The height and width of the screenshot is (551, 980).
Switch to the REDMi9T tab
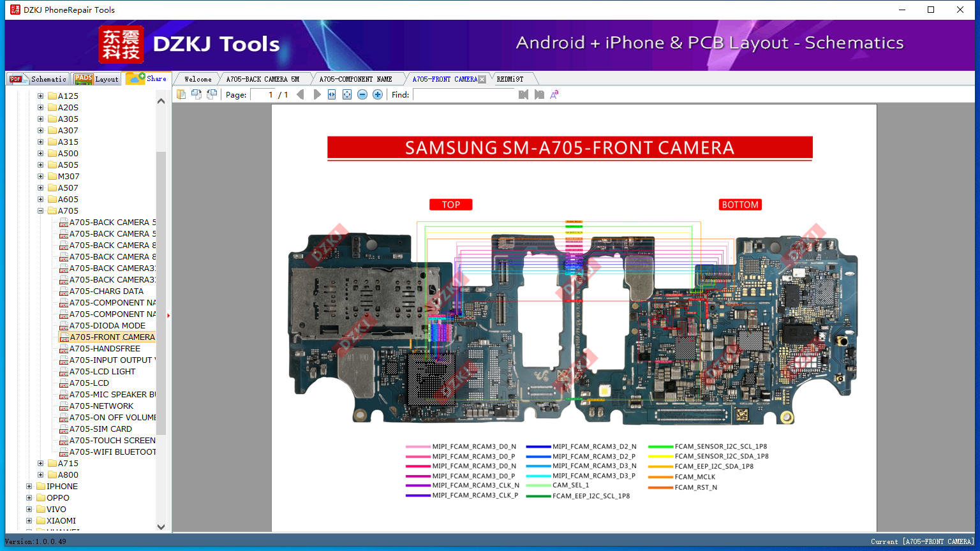click(x=510, y=79)
